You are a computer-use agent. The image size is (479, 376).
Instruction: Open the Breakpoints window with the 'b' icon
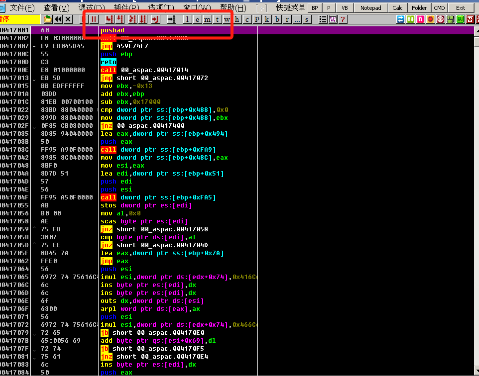277,19
